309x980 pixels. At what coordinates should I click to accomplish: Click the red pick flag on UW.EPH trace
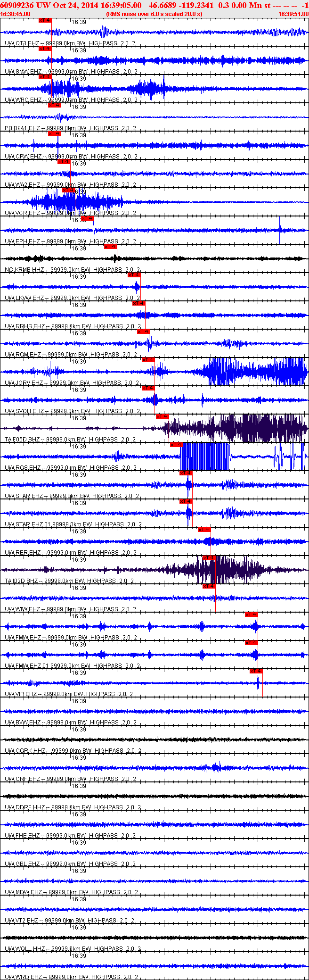pyautogui.click(x=87, y=218)
